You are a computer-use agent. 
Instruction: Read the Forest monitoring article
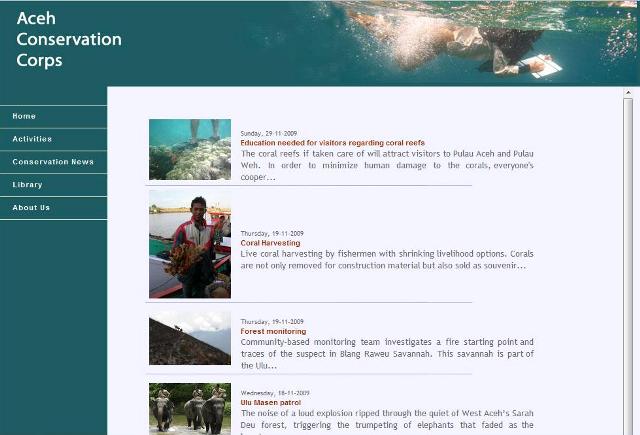coord(273,331)
